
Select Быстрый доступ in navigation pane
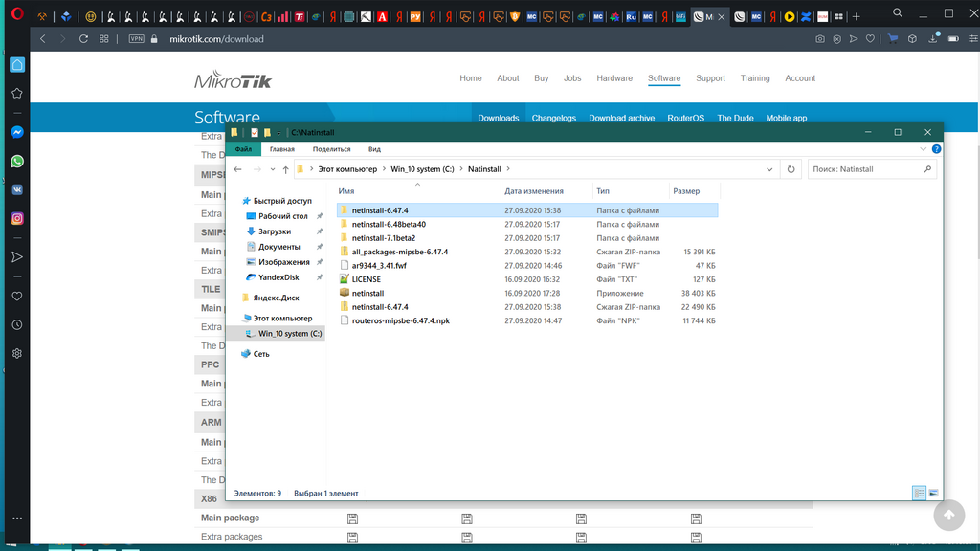pyautogui.click(x=282, y=201)
